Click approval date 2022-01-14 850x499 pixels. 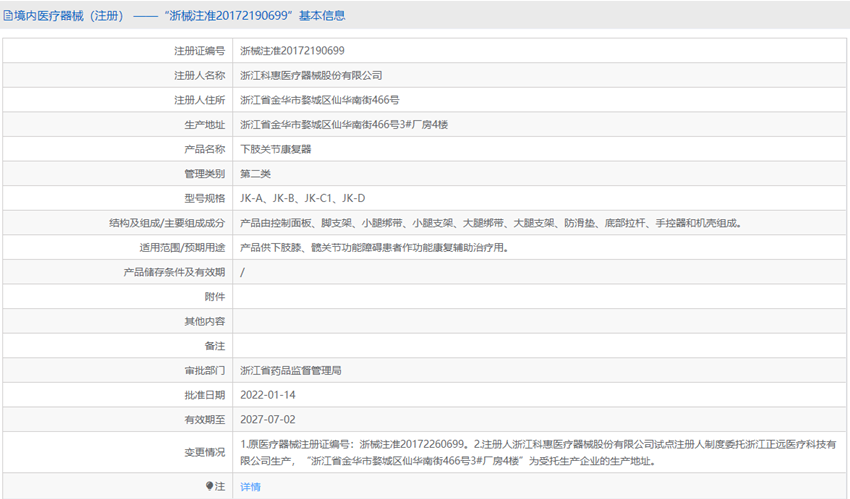click(x=268, y=395)
